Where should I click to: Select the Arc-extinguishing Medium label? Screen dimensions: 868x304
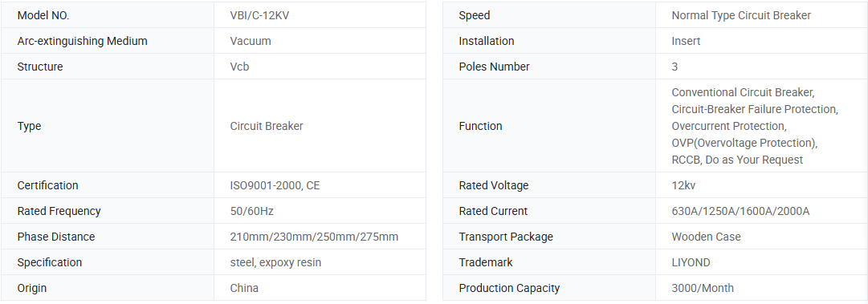pyautogui.click(x=82, y=41)
